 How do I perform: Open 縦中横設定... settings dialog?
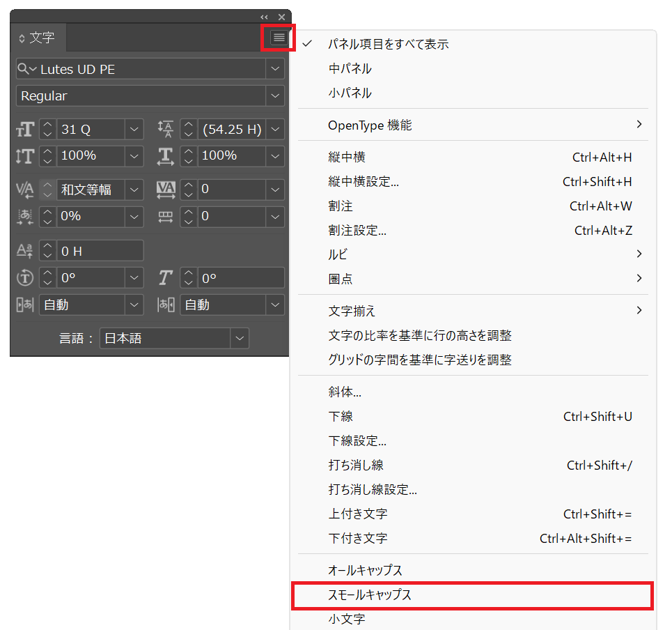pos(364,182)
